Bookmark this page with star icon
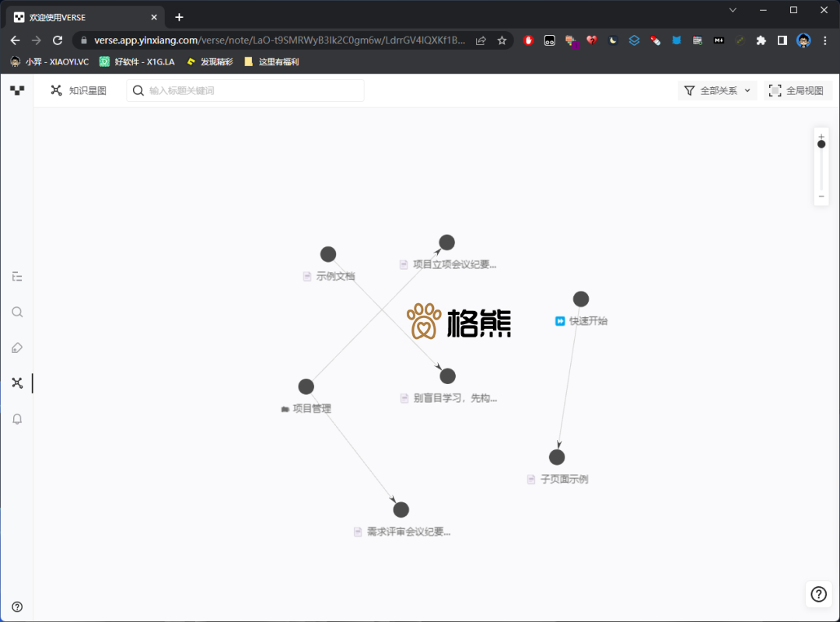Screen dimensions: 840x622 [502, 40]
